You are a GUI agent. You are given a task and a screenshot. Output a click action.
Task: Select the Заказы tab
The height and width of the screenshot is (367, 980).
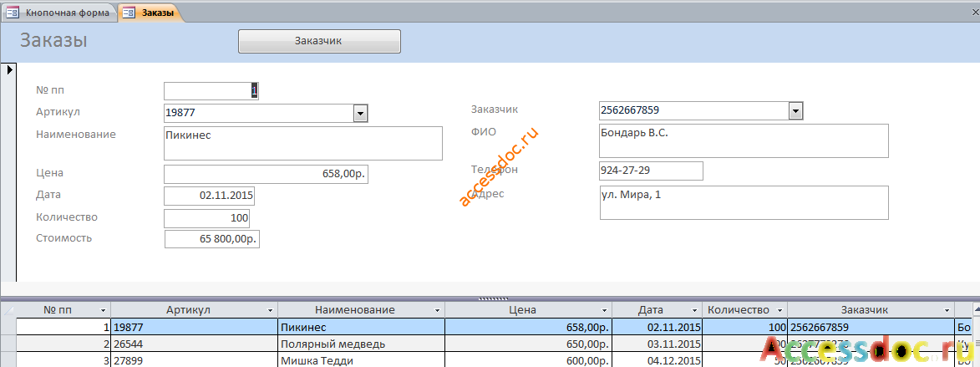(x=152, y=13)
